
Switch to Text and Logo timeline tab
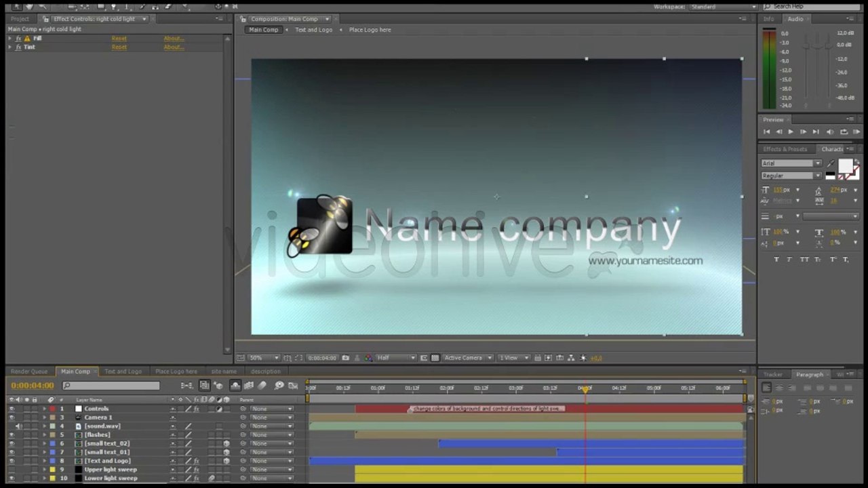point(123,371)
